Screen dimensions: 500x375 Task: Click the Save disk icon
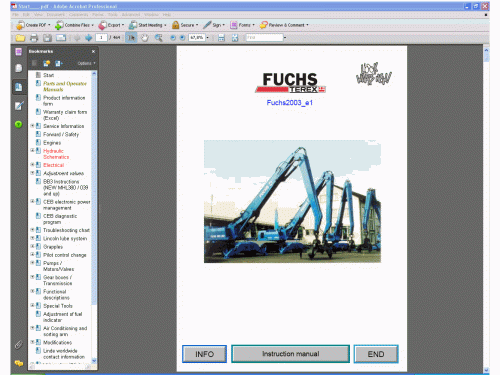(47, 38)
